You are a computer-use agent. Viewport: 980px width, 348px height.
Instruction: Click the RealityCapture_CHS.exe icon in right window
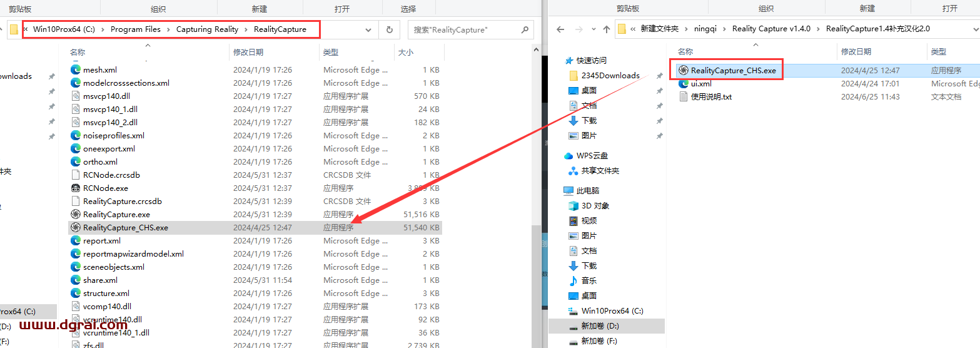pos(684,71)
